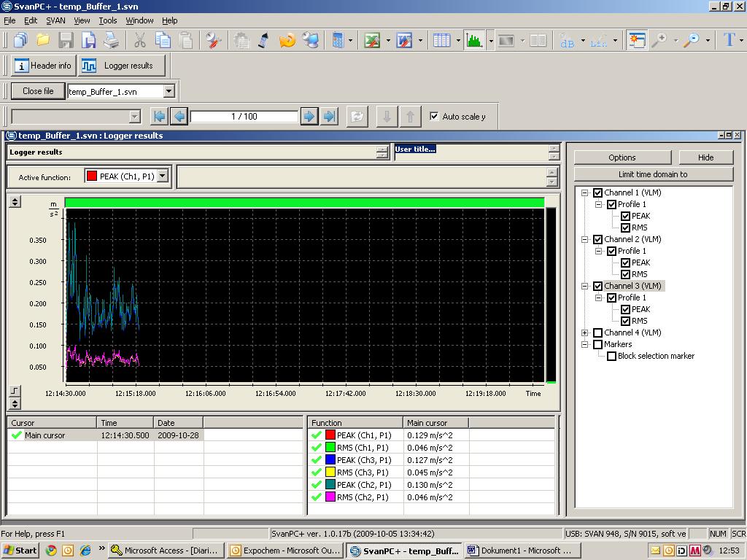The image size is (747, 560).
Task: Go to the previous record arrow
Action: (x=179, y=116)
